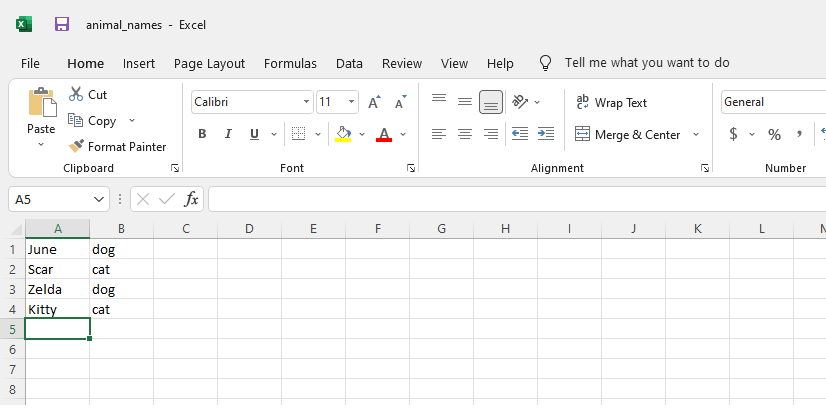Image resolution: width=826 pixels, height=417 pixels.
Task: Select column B header
Action: 121,229
